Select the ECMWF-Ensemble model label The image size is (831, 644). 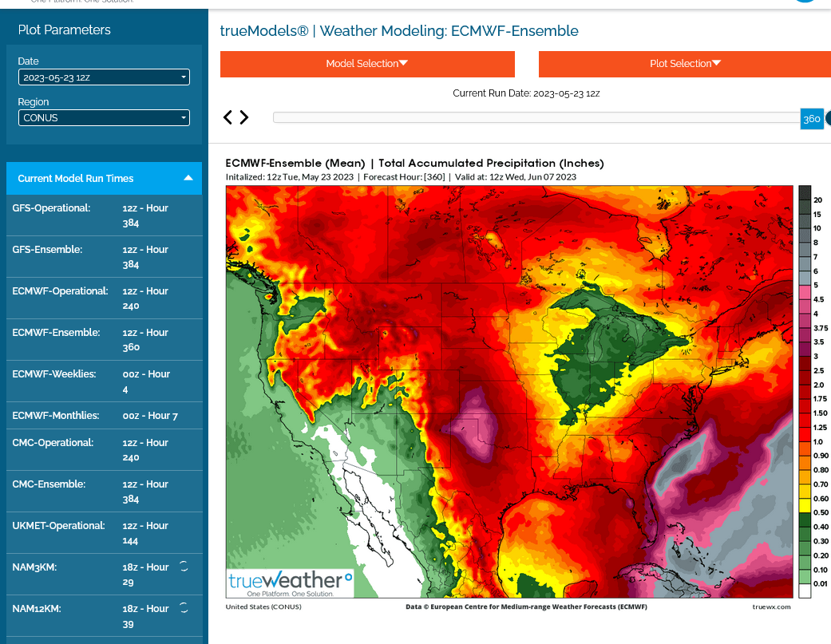tap(56, 333)
